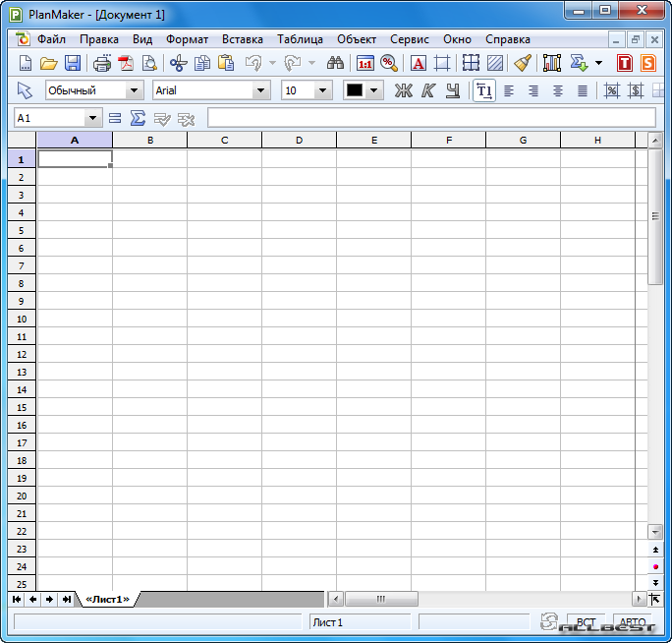Toggle italic formatting (К)

click(427, 90)
